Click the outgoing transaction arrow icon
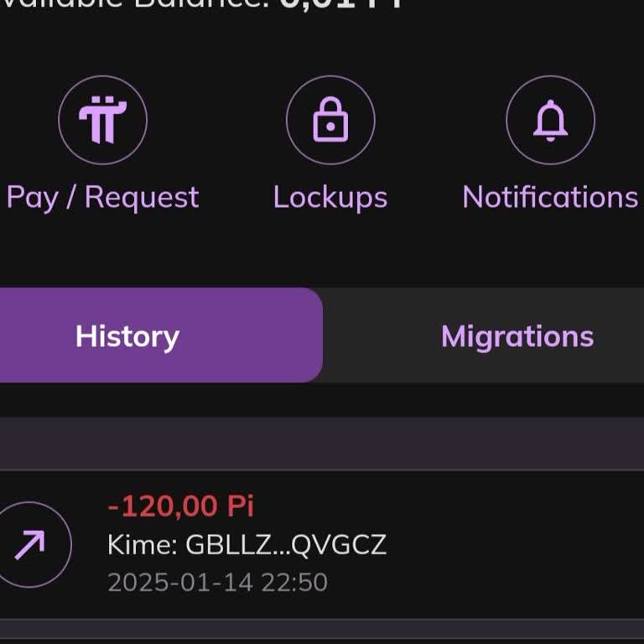 tap(30, 545)
